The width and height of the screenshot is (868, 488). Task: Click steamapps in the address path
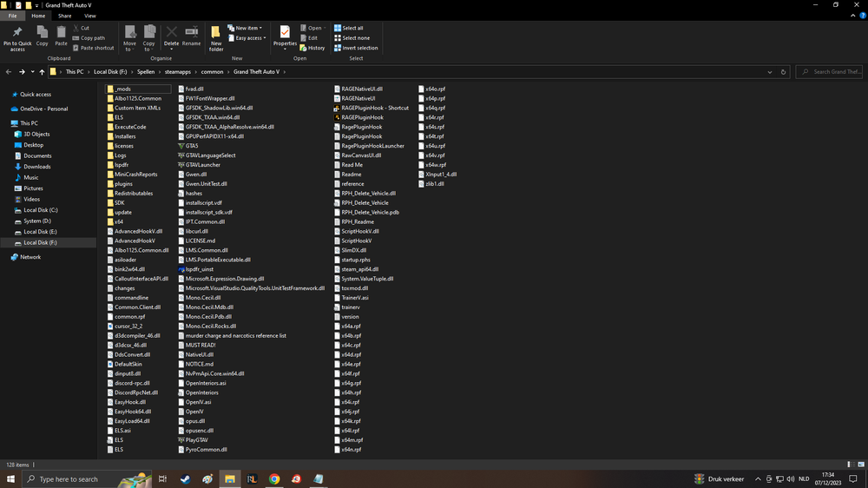pyautogui.click(x=178, y=71)
